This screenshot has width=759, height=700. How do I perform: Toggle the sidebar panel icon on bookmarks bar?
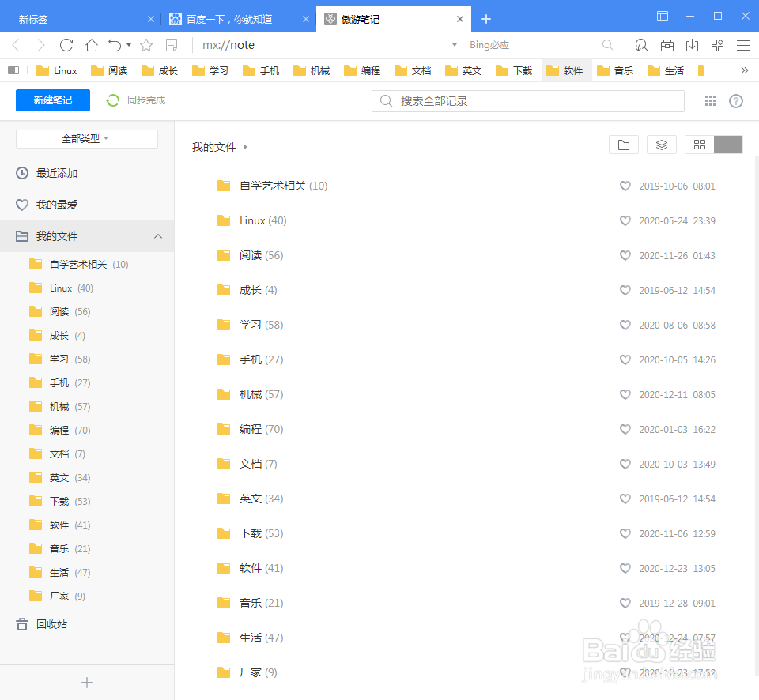(13, 70)
